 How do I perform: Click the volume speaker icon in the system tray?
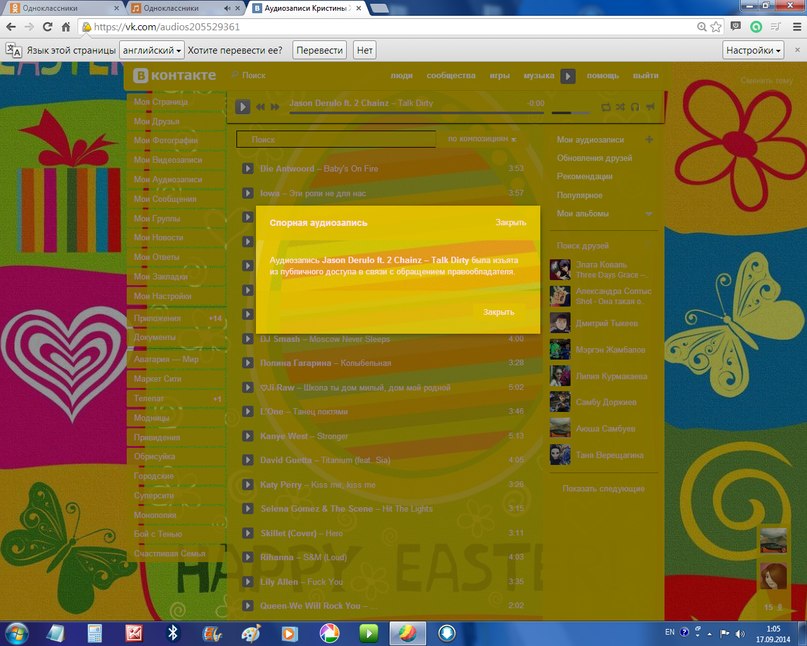740,633
